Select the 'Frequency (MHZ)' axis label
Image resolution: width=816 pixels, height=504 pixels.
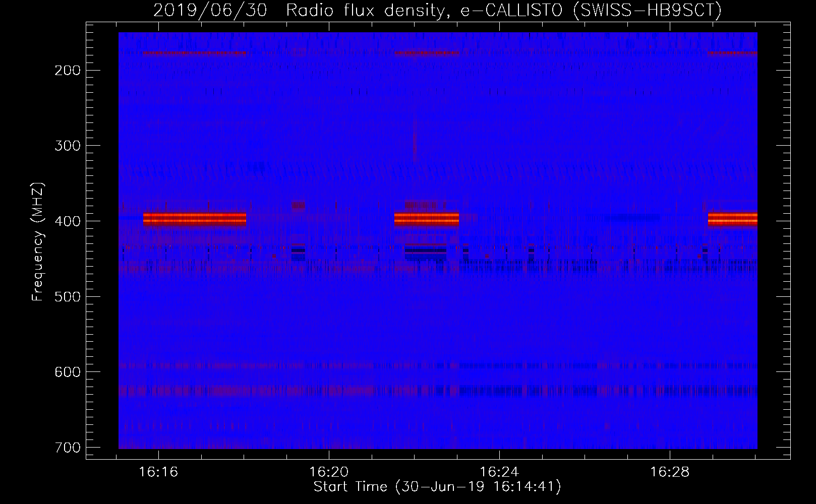38,241
